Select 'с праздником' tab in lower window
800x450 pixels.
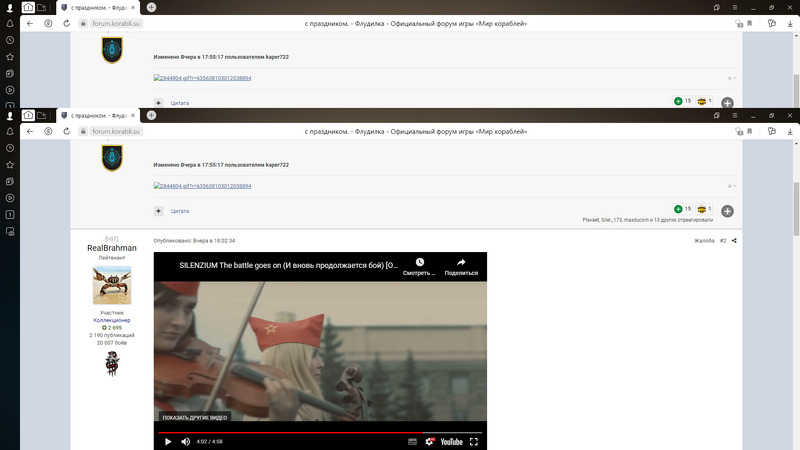click(x=97, y=115)
